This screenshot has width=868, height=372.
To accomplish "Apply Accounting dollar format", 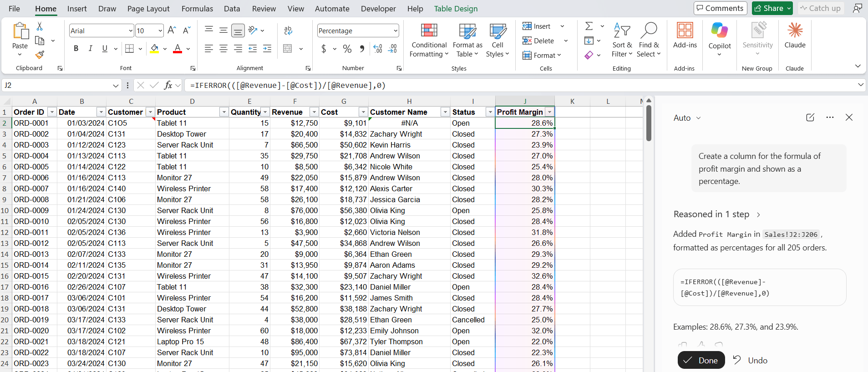I will pos(324,49).
